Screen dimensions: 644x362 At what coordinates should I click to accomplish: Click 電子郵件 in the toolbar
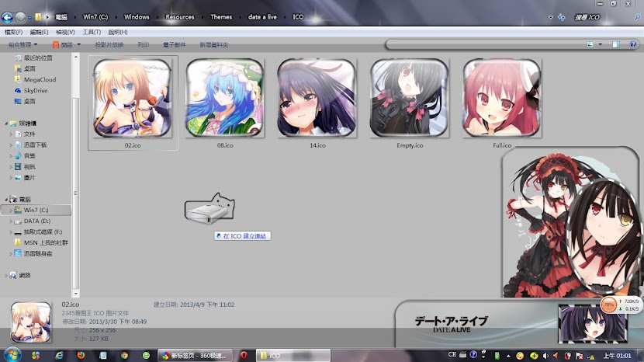coord(174,44)
